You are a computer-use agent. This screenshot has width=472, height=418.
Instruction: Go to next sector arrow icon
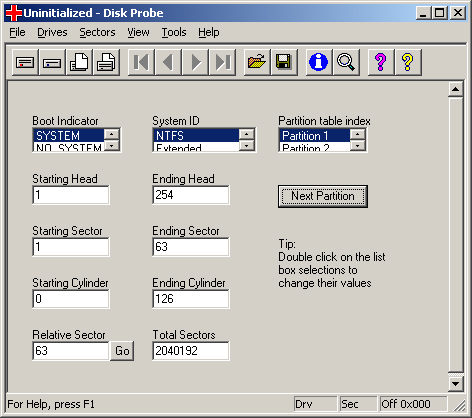point(195,62)
